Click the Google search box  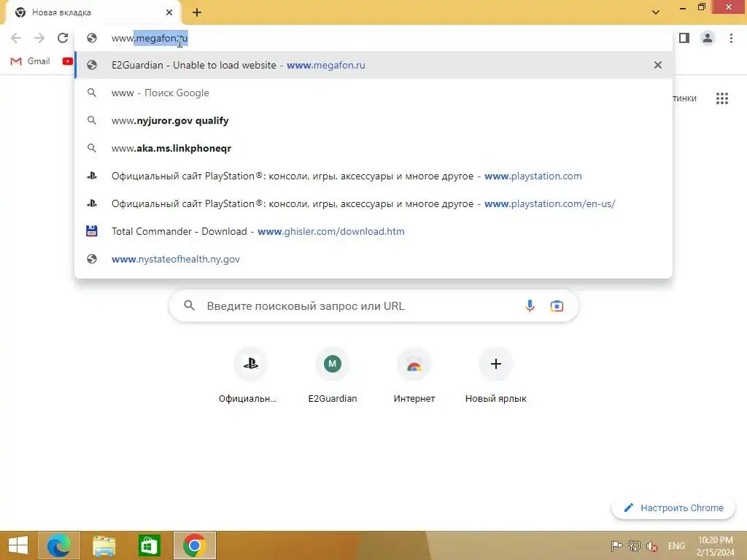click(373, 306)
